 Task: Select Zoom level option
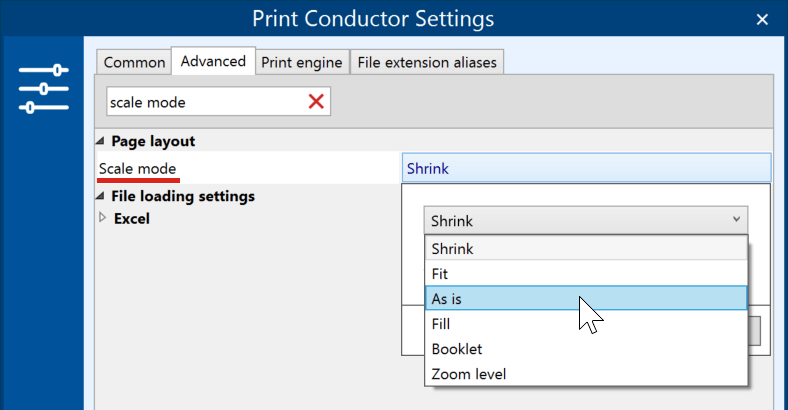tap(586, 374)
